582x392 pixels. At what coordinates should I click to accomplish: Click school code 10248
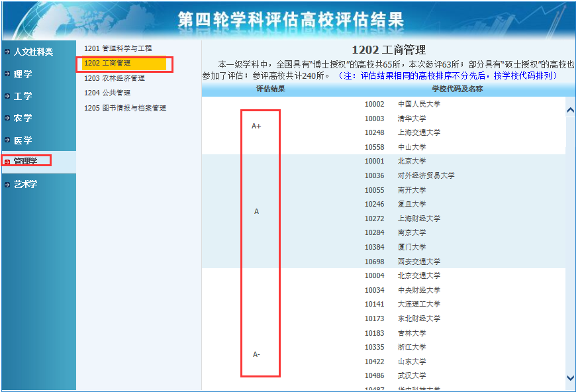(374, 132)
